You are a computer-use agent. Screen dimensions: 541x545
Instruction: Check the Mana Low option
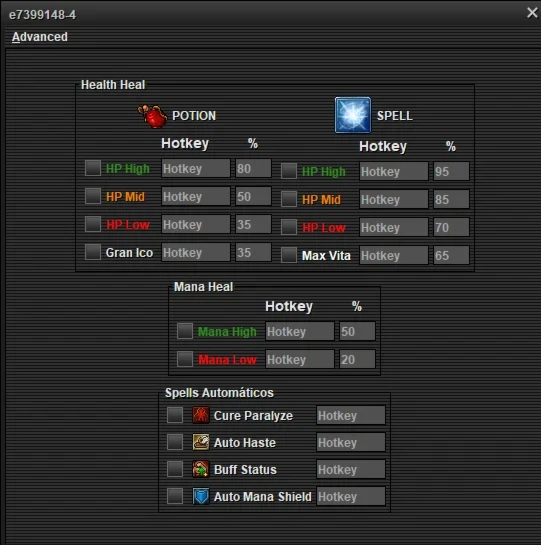coord(185,359)
